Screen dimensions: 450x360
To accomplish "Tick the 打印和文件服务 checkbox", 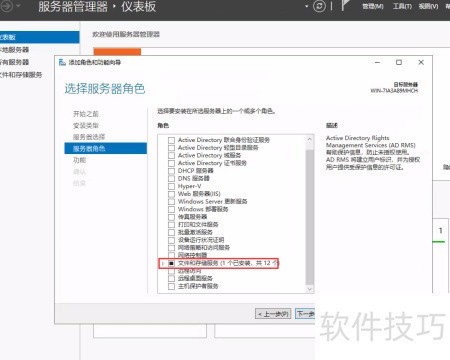I will pyautogui.click(x=171, y=225).
